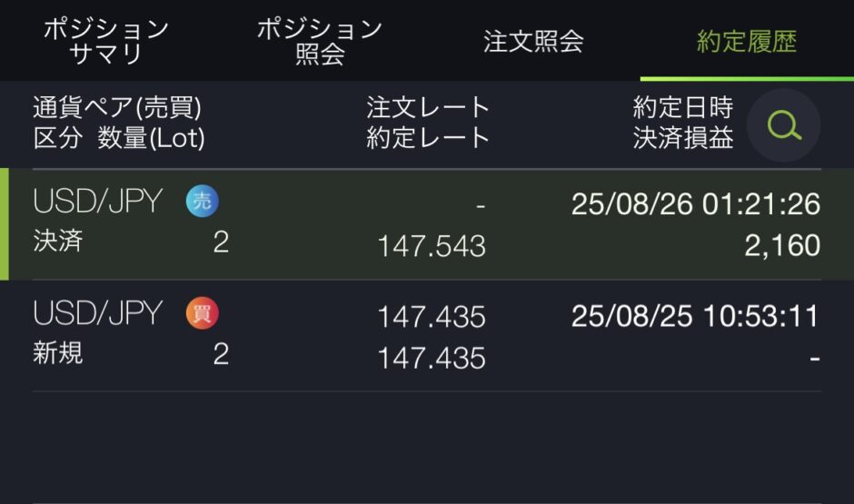Tap the 注文レート column header
Viewport: 854px width, 504px height.
[x=428, y=107]
